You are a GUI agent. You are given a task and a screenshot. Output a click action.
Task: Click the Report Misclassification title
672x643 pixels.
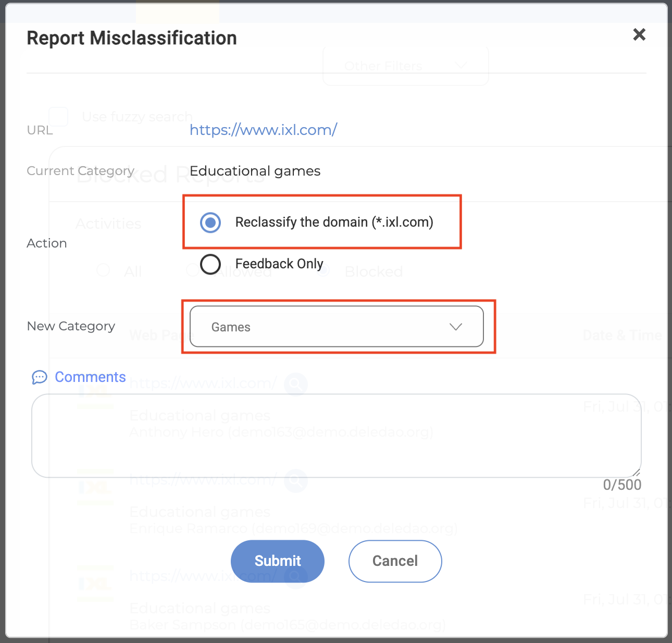pyautogui.click(x=132, y=38)
